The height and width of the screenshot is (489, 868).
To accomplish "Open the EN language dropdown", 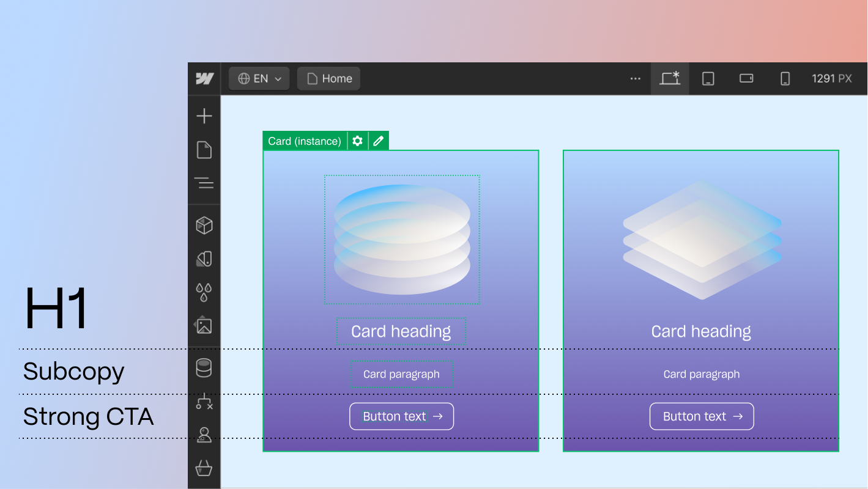I will [x=258, y=78].
